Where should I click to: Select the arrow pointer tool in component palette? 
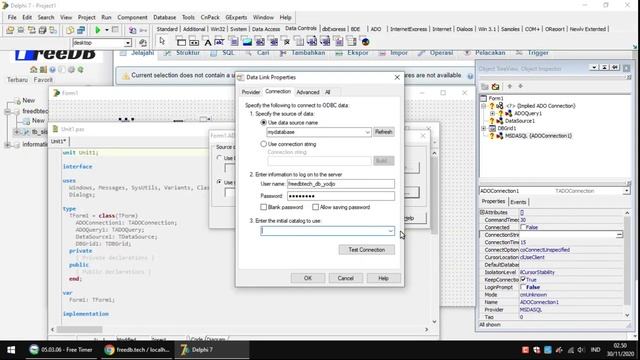pos(162,41)
